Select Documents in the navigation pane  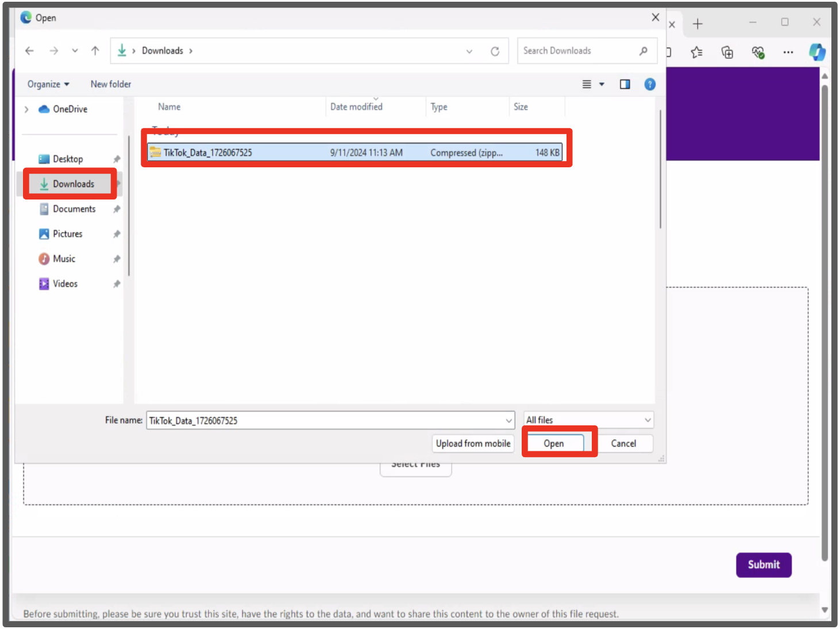[x=67, y=209]
